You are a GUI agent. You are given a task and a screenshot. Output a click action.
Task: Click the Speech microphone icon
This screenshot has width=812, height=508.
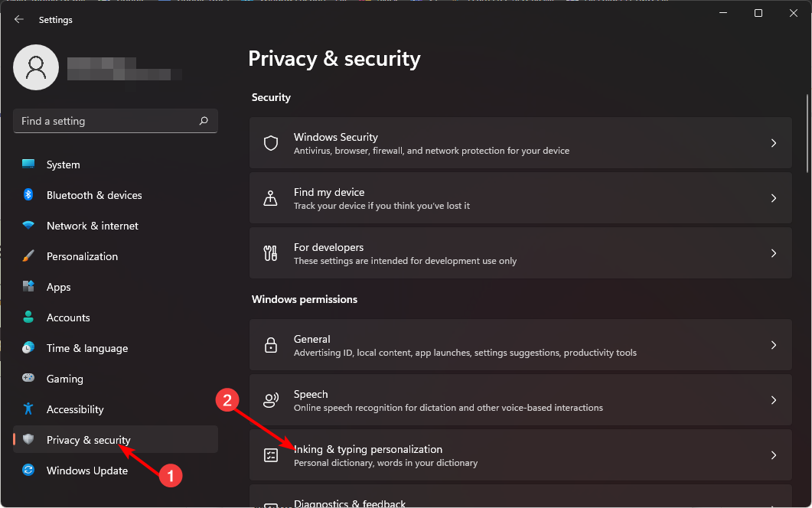coord(271,399)
